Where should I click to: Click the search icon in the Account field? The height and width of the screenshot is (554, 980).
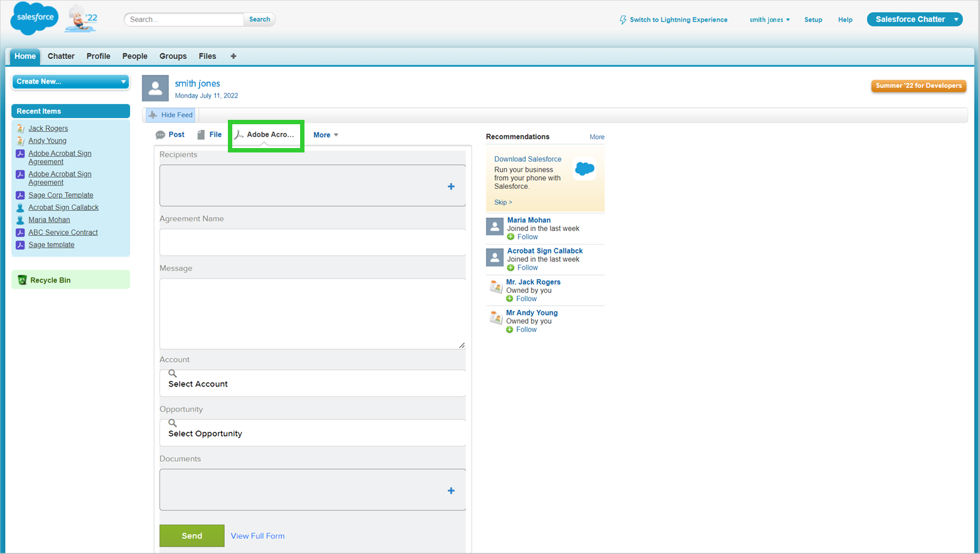click(173, 373)
